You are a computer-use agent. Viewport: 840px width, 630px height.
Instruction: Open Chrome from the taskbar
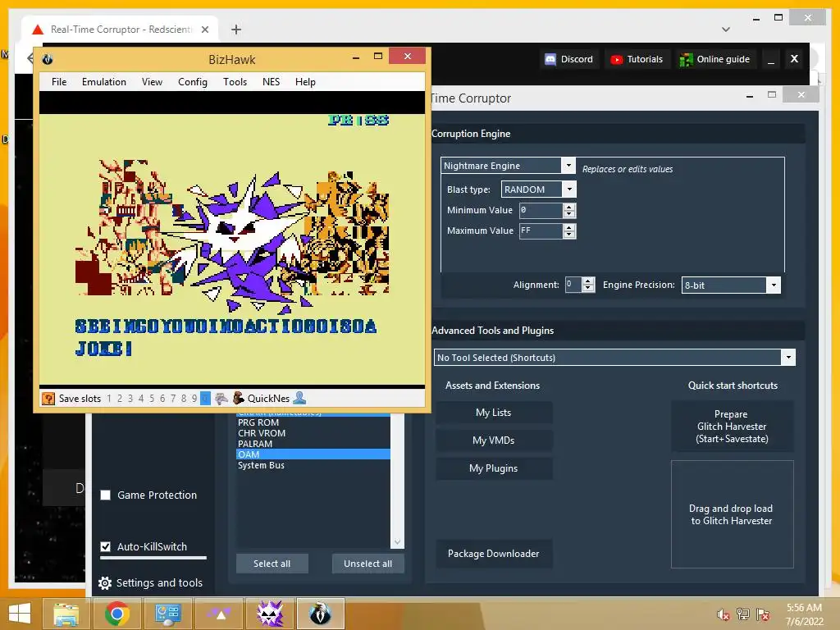[117, 614]
